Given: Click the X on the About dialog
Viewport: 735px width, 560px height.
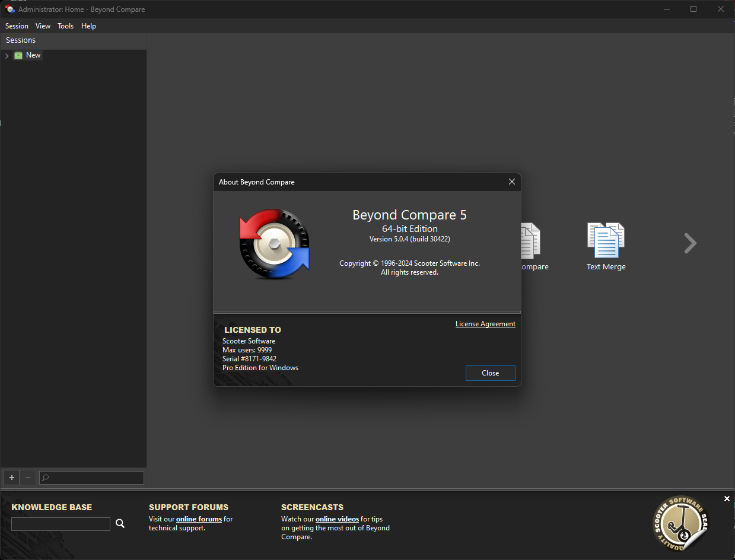Looking at the screenshot, I should click(512, 182).
